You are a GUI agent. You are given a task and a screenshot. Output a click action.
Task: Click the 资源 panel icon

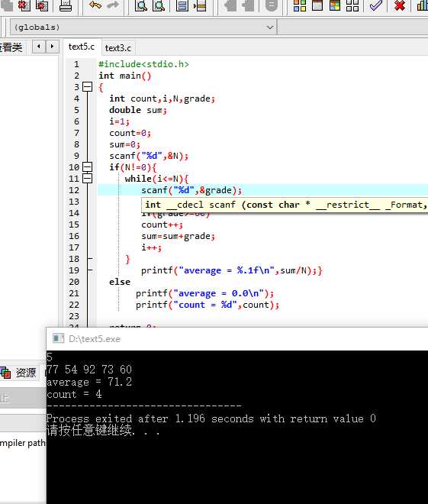(x=5, y=373)
